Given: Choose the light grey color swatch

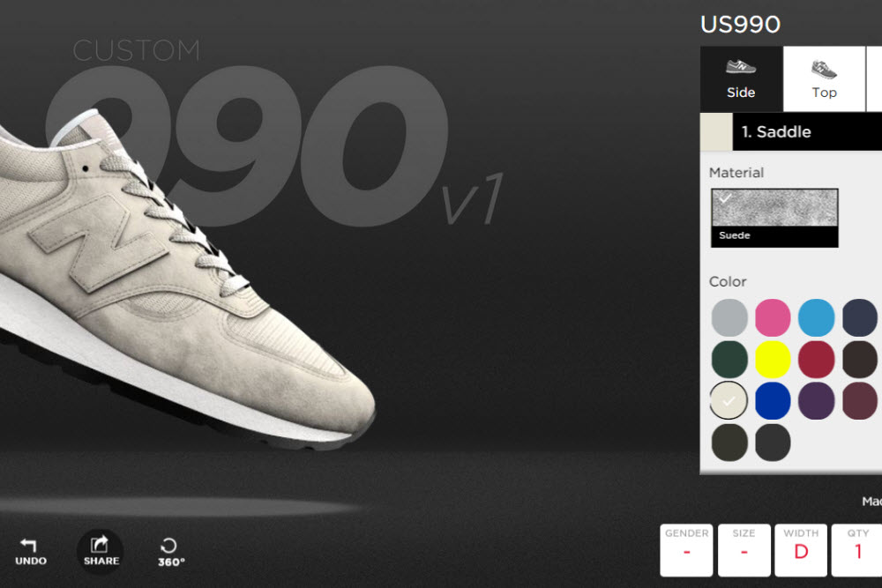Looking at the screenshot, I should 729,317.
